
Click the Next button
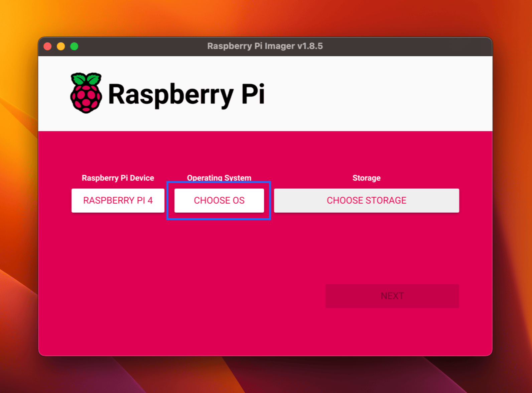[392, 296]
